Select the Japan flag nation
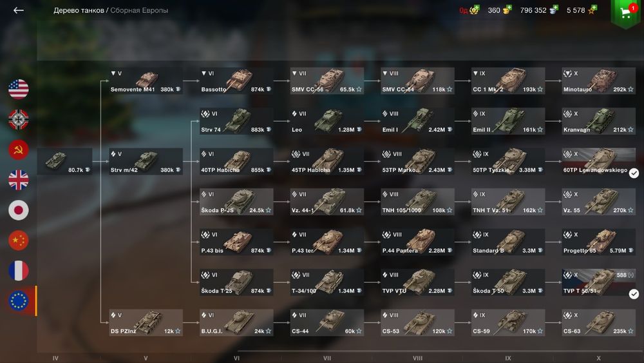Viewport: 644px width, 363px height. (19, 210)
